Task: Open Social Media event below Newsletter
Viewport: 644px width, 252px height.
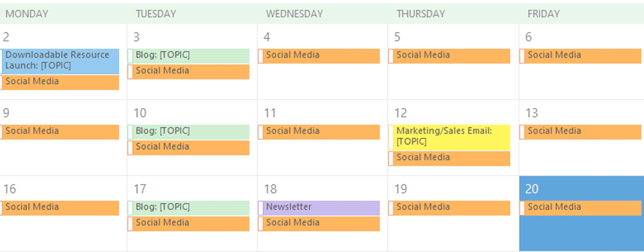Action: (319, 224)
